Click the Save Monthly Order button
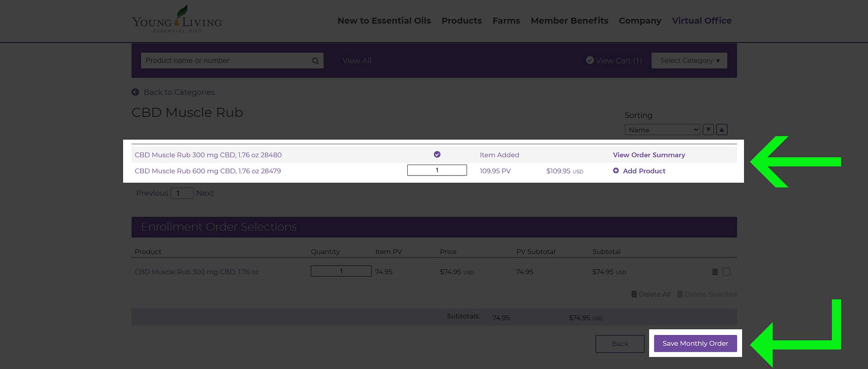 click(x=695, y=344)
